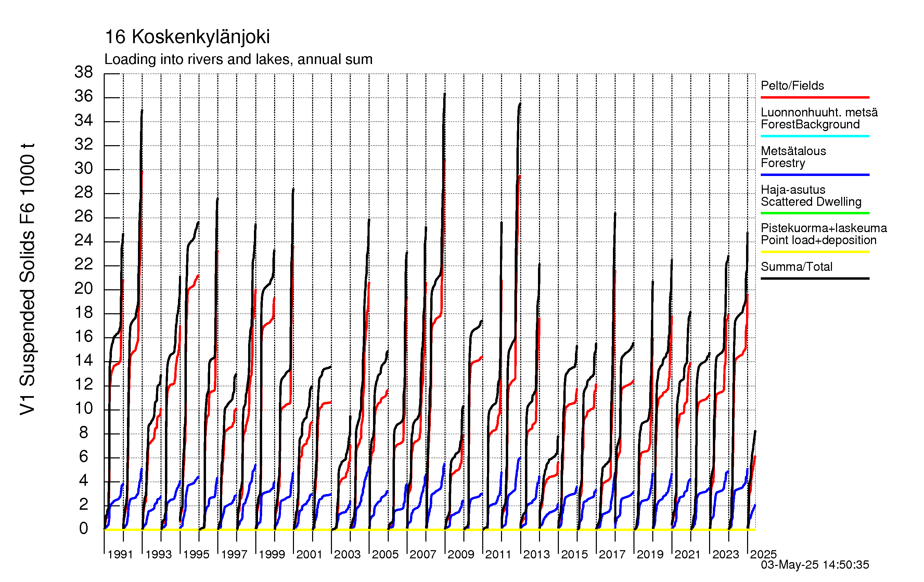Click the x-axis year label 1999
This screenshot has width=924, height=582.
(x=272, y=554)
